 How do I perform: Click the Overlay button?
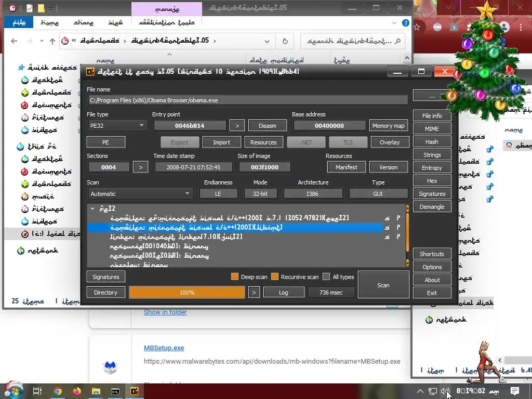click(x=390, y=142)
